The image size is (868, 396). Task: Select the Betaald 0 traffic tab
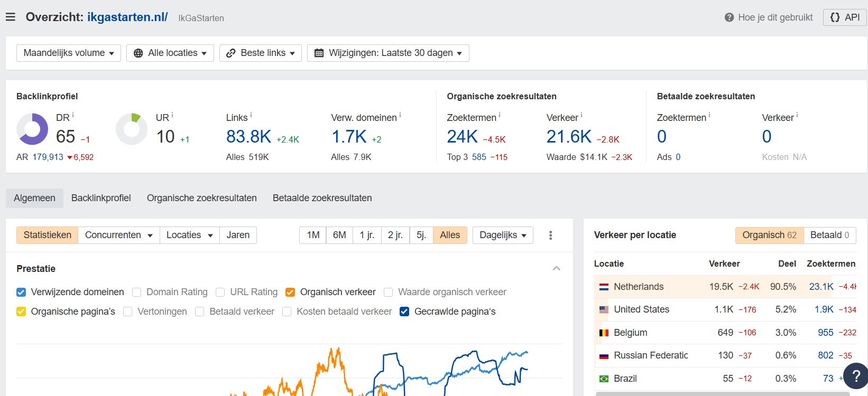click(830, 235)
